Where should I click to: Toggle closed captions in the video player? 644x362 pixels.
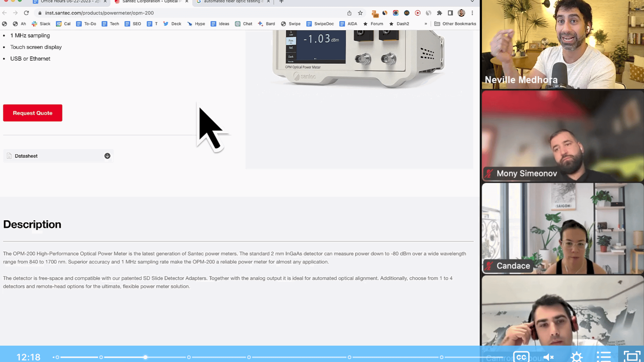521,357
